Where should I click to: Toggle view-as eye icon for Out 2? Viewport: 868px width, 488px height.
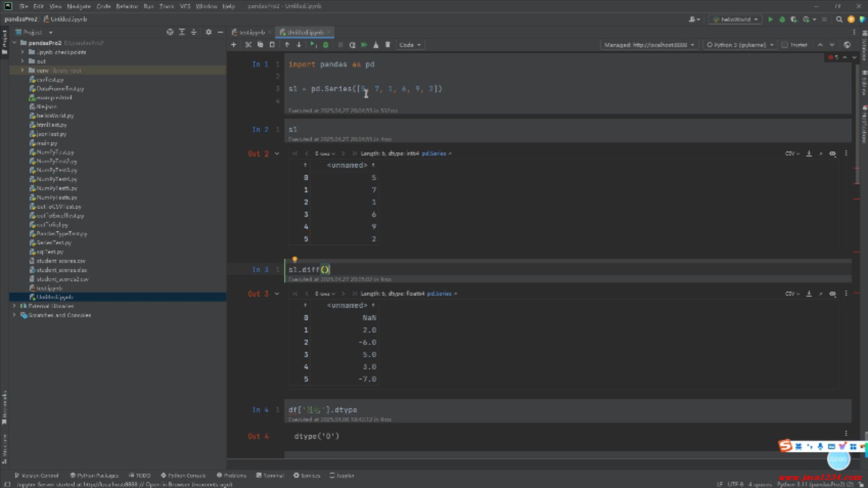point(833,154)
